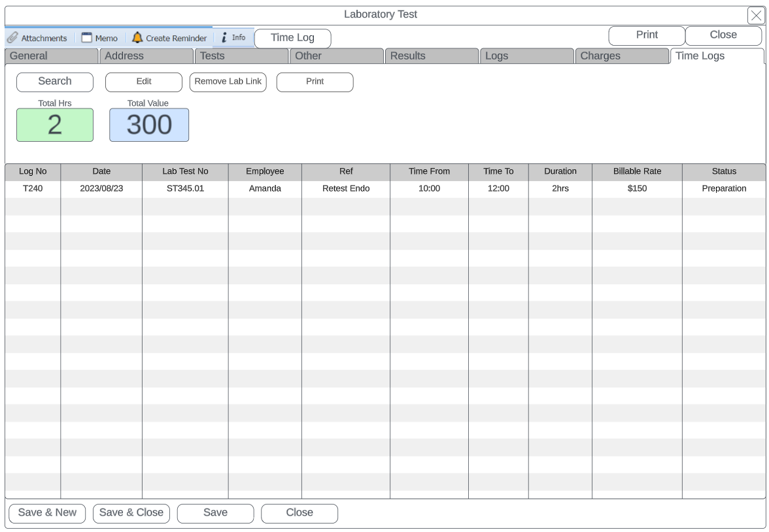Viewport: 769px width, 532px height.
Task: Click the $150 billable rate cell
Action: tap(637, 189)
